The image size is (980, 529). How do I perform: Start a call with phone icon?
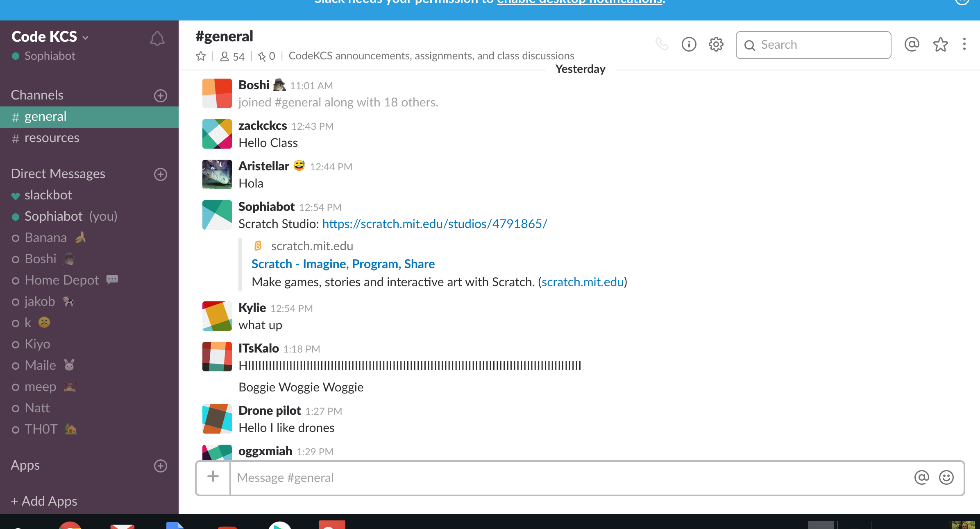click(662, 44)
